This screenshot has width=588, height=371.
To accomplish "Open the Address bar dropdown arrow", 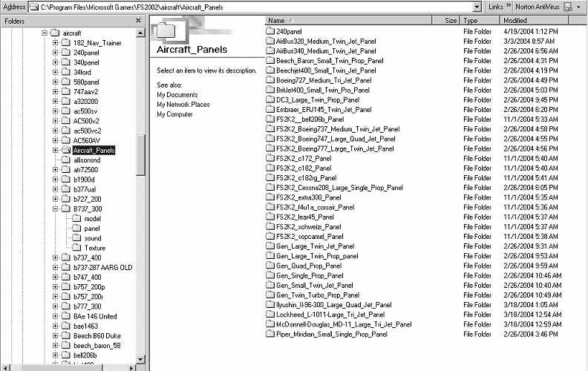I will tap(477, 7).
